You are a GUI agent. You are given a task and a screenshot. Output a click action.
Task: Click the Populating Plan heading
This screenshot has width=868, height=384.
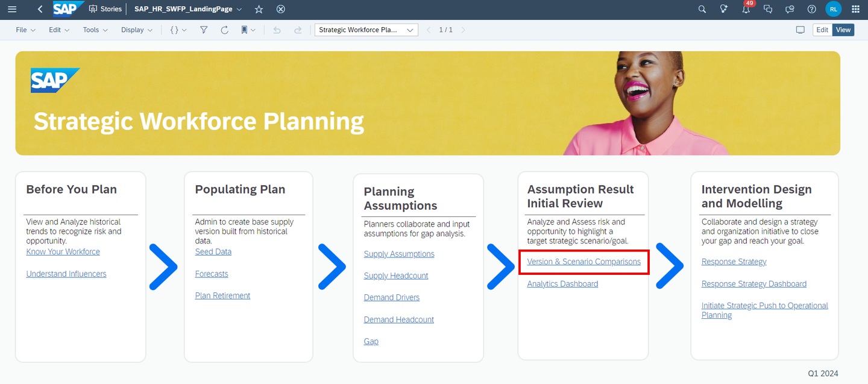240,189
